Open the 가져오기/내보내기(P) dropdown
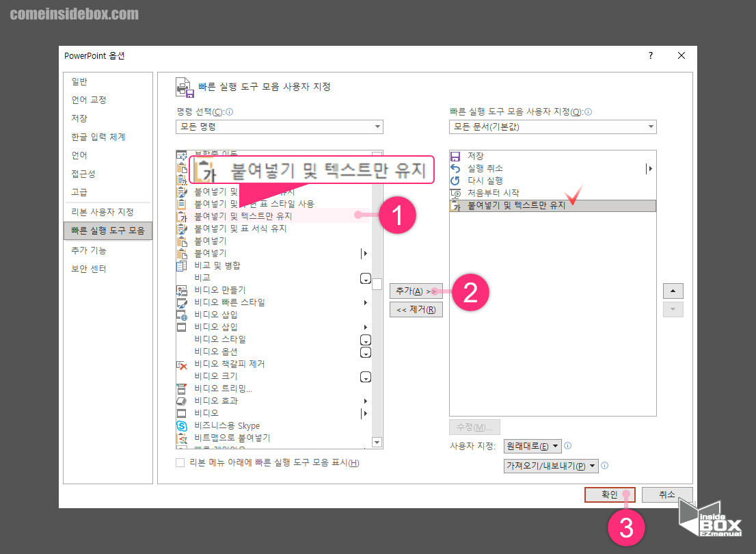 (x=552, y=466)
